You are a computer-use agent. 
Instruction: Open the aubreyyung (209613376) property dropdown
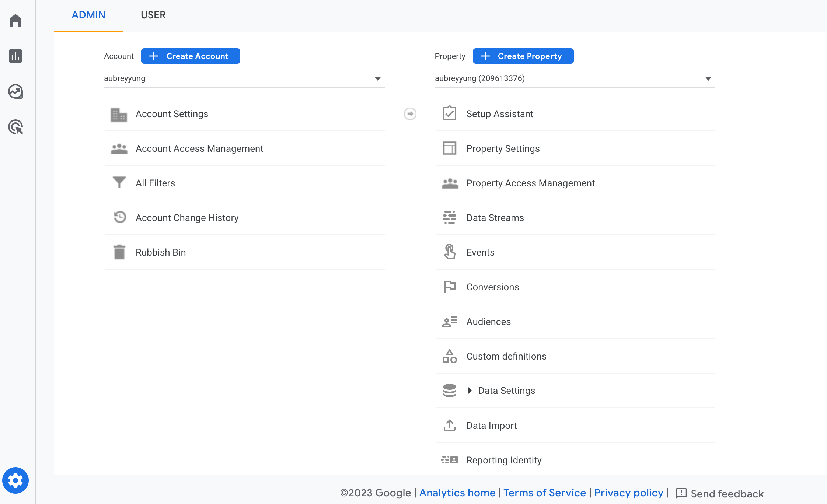tap(575, 78)
